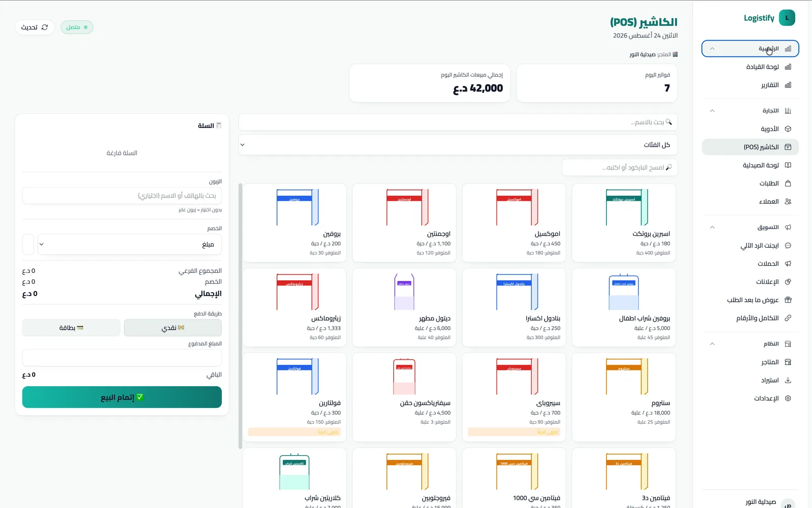Open العملاء customers people icon

click(x=788, y=202)
